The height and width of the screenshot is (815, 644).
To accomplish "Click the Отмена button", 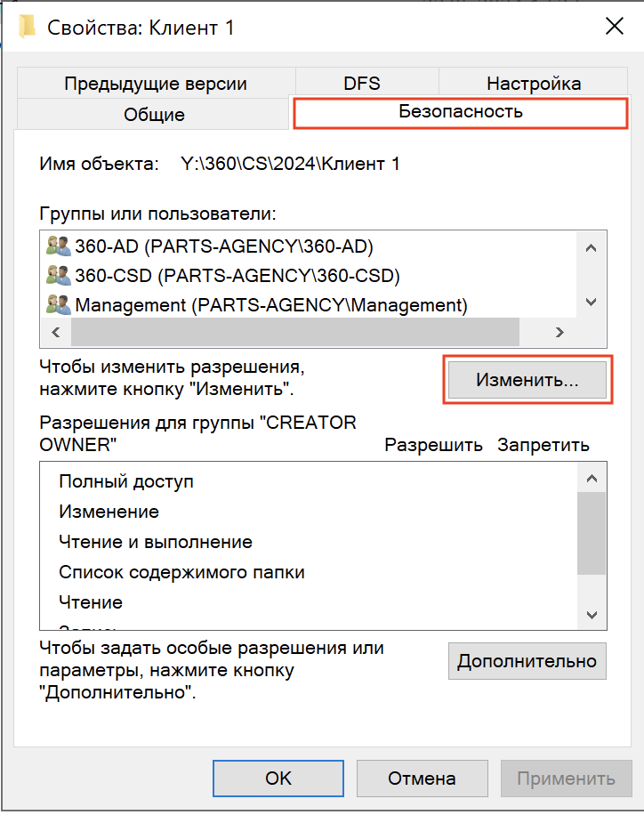I will 422,778.
